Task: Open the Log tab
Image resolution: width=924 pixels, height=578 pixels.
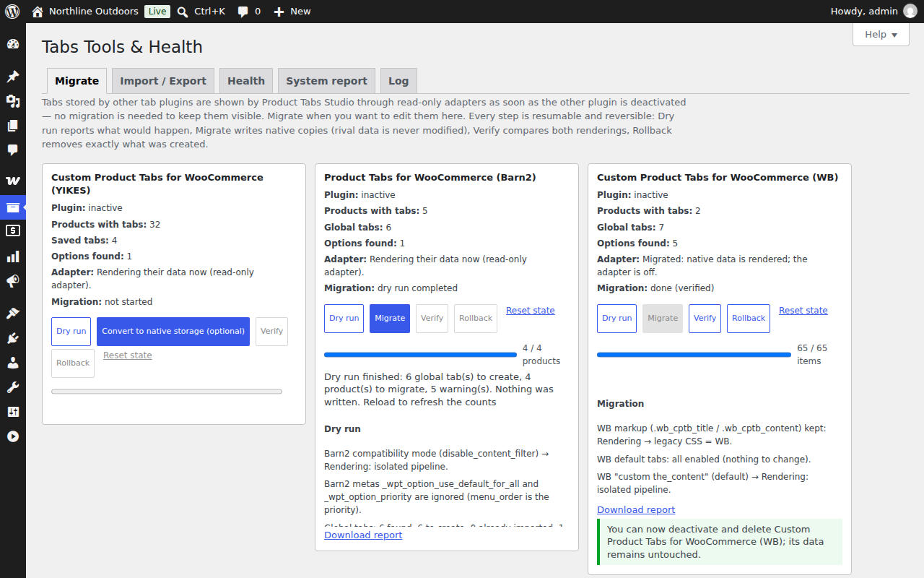Action: 398,81
